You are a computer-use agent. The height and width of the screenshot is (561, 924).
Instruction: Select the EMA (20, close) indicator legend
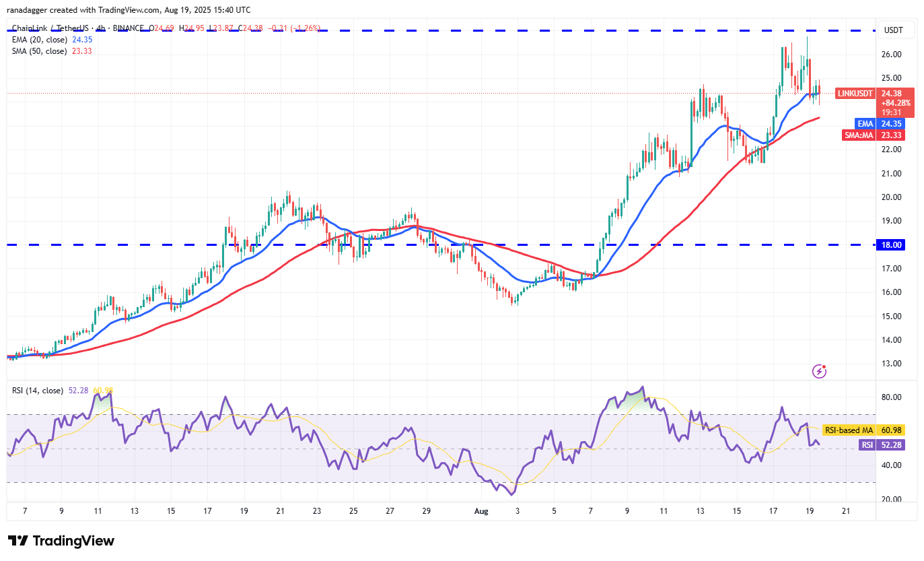coord(39,40)
